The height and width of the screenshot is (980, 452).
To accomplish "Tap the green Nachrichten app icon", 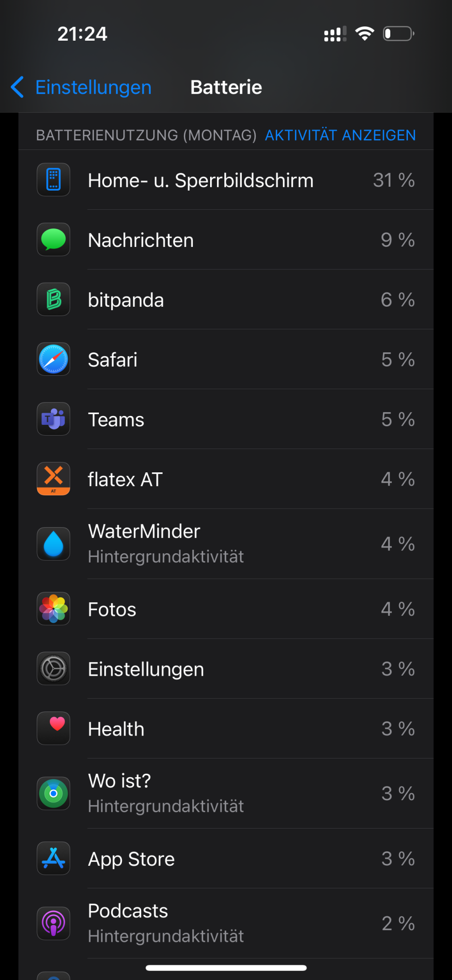I will [53, 240].
